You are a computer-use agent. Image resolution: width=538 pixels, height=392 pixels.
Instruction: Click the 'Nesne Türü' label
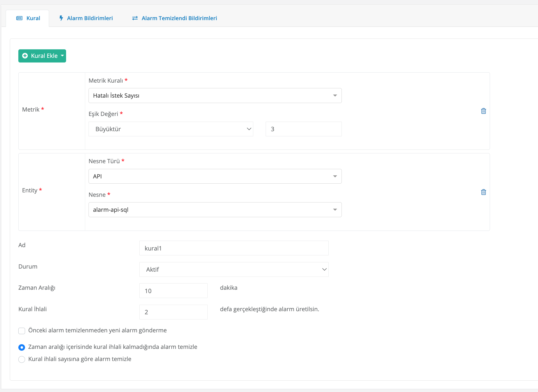[x=104, y=161]
